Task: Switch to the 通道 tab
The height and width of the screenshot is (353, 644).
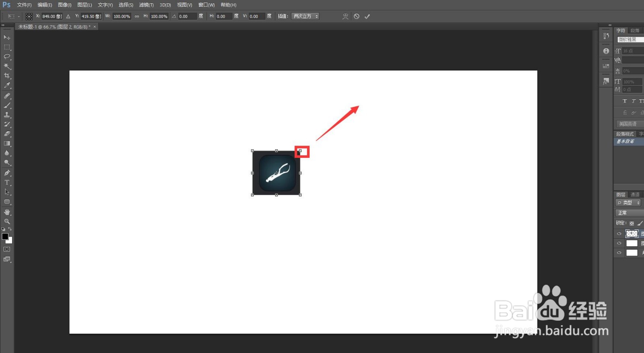Action: coord(635,195)
